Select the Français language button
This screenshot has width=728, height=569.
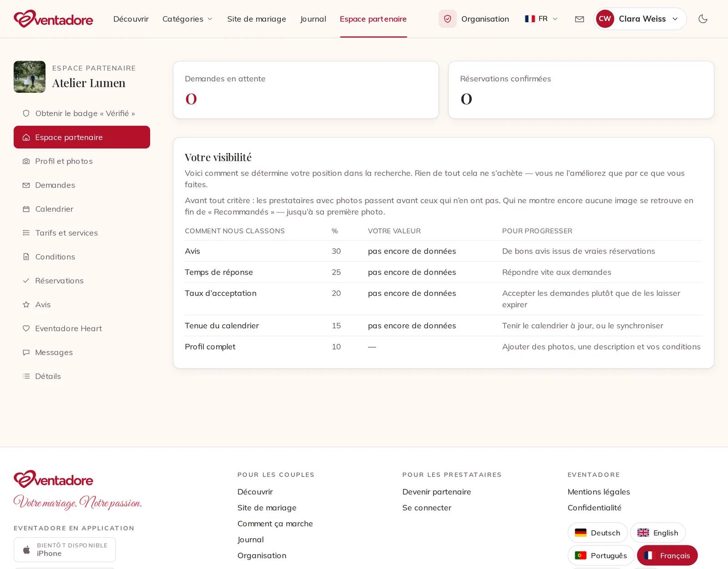(x=667, y=555)
